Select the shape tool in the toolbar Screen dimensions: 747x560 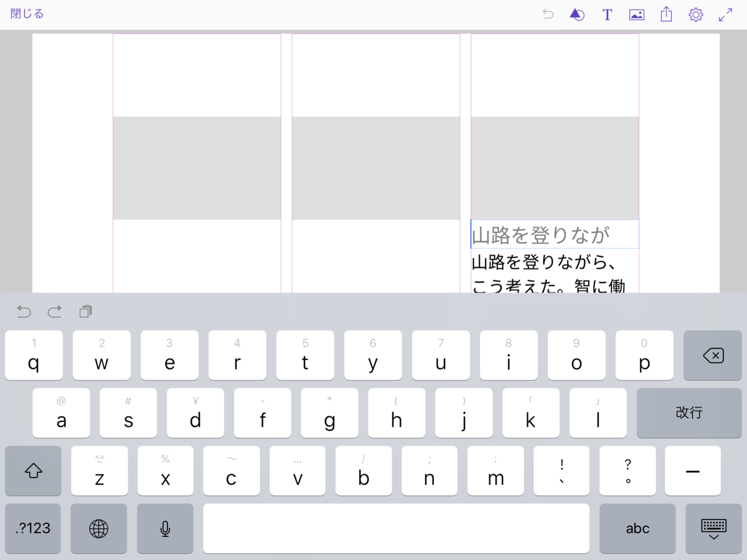(577, 14)
